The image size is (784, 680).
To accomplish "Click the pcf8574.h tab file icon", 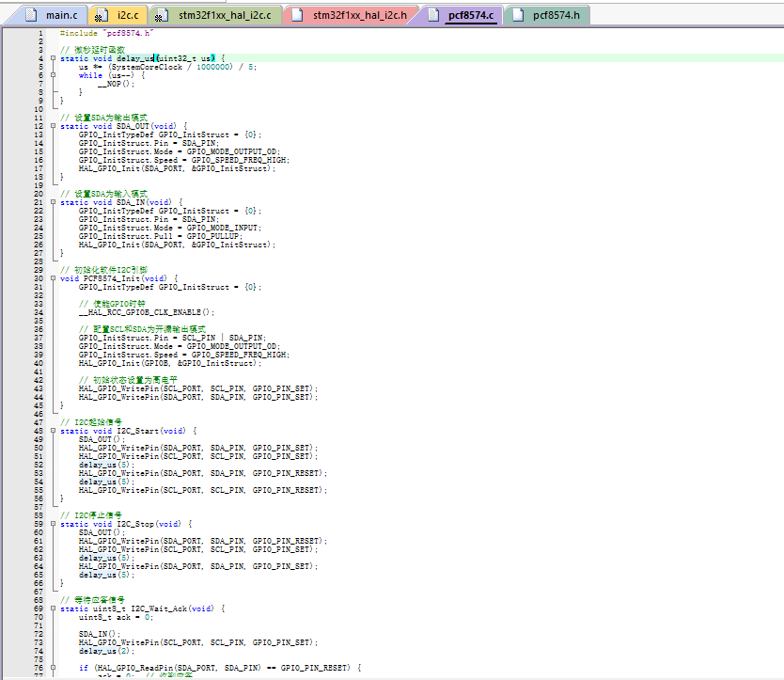I will tap(517, 16).
